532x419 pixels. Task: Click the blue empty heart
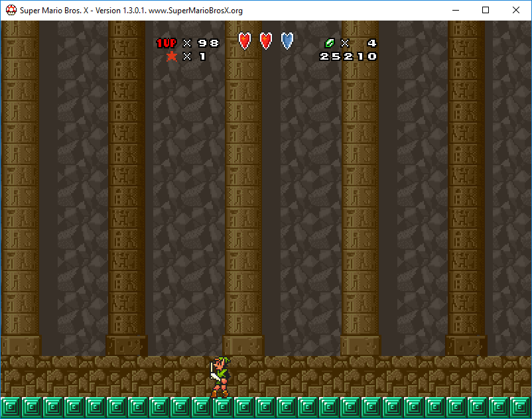click(287, 41)
